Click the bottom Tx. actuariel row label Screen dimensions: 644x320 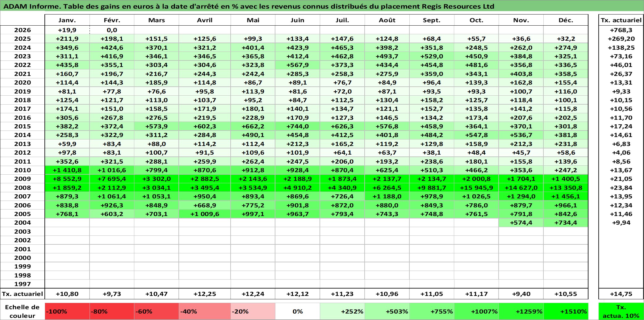[x=23, y=294]
